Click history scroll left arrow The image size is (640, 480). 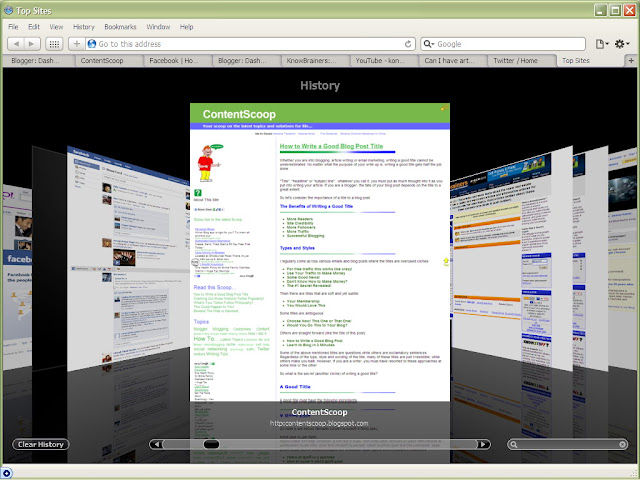[156, 444]
